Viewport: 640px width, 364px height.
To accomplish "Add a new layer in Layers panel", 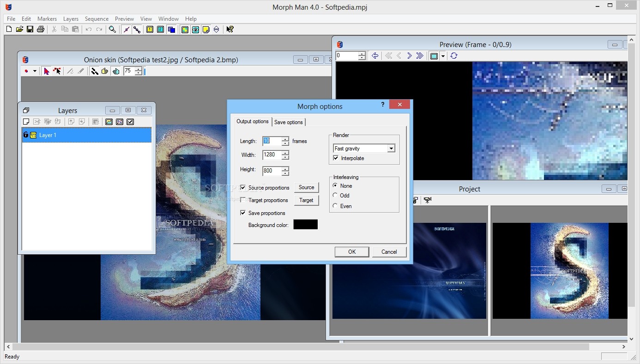I will click(x=26, y=122).
